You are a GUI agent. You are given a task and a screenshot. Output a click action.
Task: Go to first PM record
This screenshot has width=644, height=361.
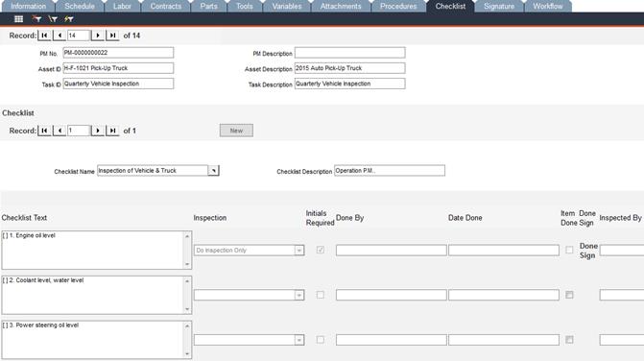pos(44,36)
